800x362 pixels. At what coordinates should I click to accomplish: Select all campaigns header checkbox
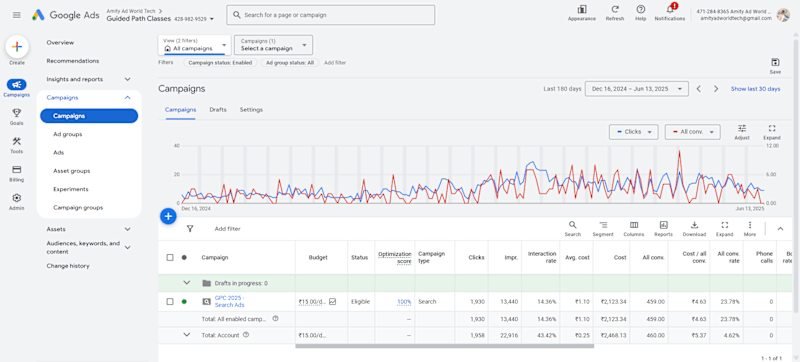170,257
